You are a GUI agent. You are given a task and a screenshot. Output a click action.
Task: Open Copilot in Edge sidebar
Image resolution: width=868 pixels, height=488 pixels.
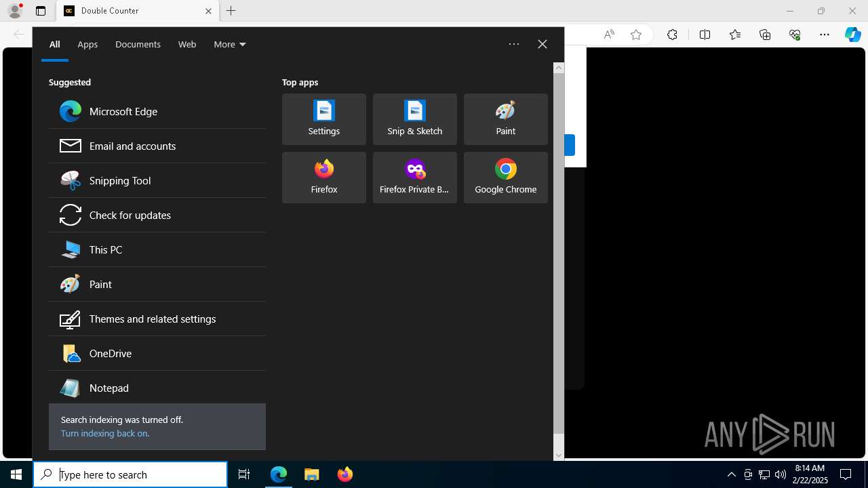(853, 35)
